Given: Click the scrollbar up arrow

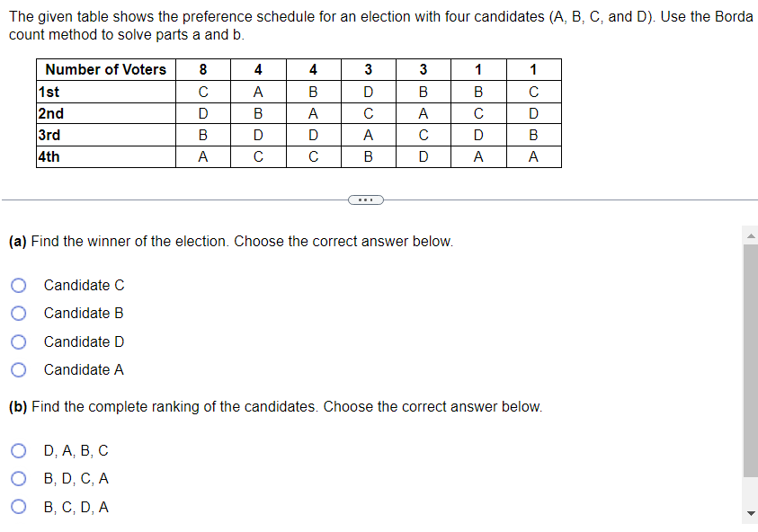Looking at the screenshot, I should (x=750, y=237).
